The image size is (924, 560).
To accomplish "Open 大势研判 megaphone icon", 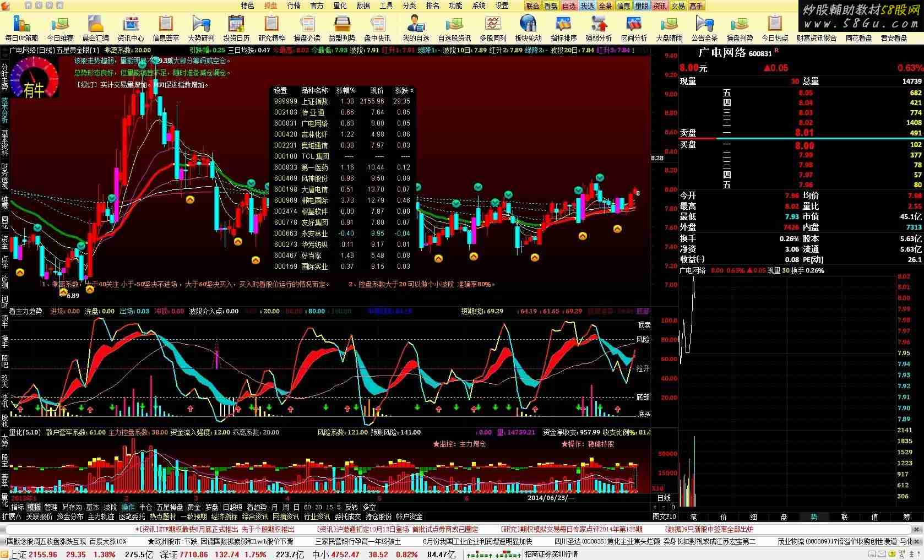I will coord(201,28).
